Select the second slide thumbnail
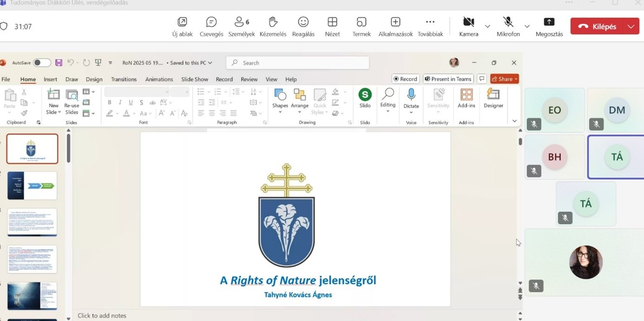The height and width of the screenshot is (321, 644). 32,186
